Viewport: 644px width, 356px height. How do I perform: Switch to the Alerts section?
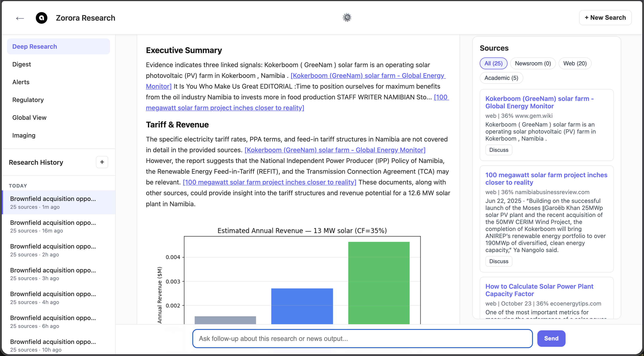21,82
